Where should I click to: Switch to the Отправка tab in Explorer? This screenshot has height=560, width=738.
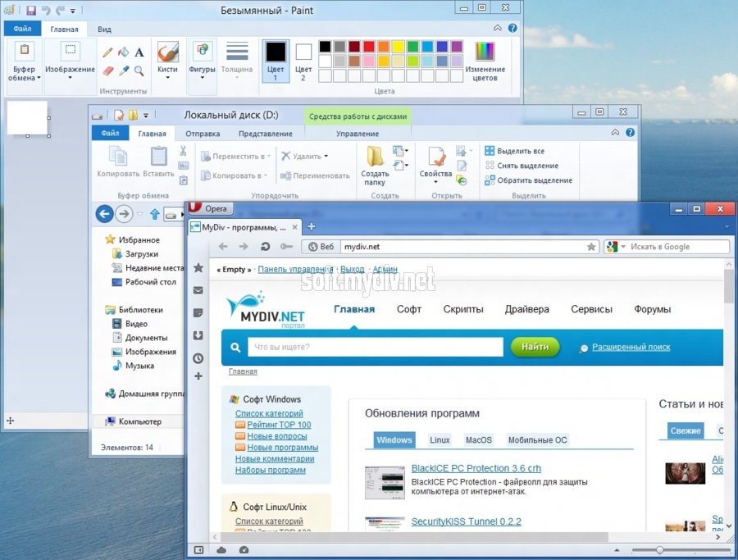(203, 134)
